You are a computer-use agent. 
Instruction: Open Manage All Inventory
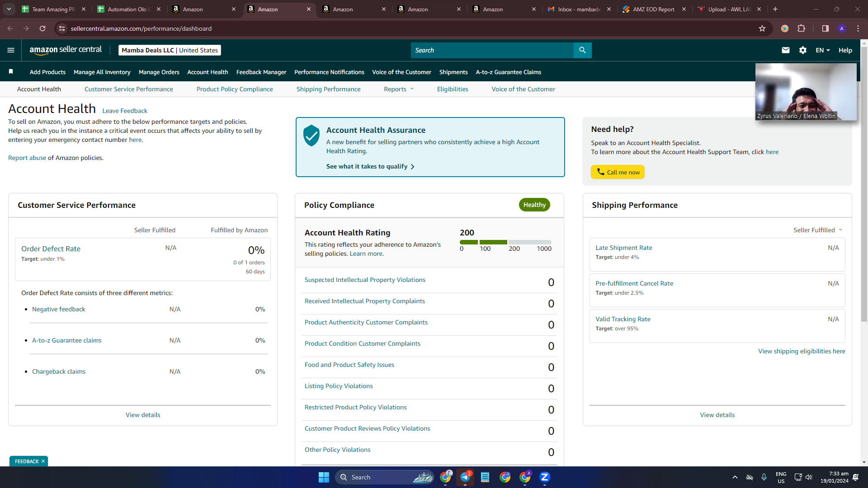(102, 72)
